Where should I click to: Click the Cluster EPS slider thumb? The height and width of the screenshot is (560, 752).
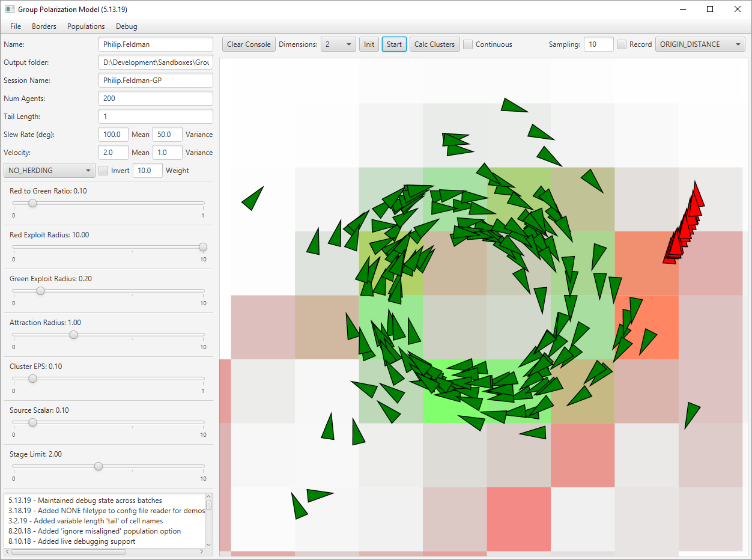(x=32, y=379)
